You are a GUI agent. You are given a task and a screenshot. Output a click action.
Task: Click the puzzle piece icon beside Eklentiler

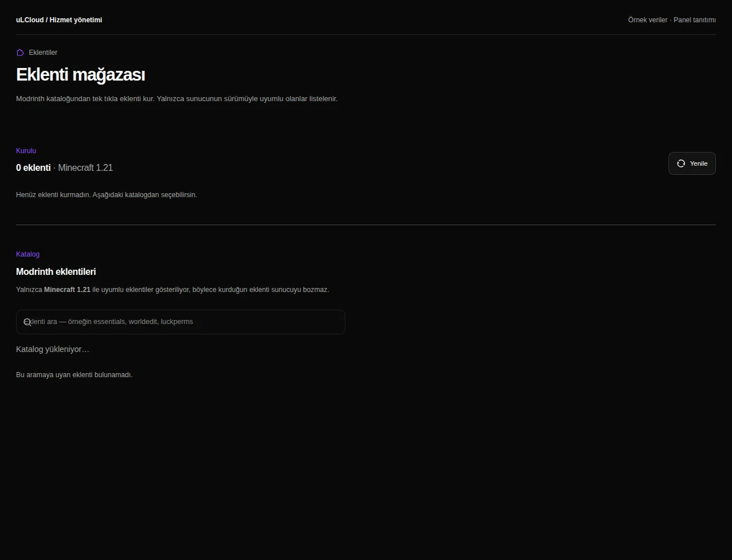[x=21, y=53]
